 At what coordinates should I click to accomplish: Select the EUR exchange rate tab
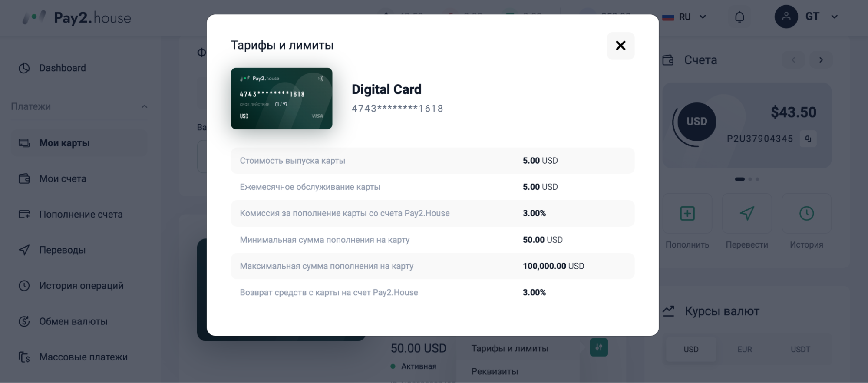(x=745, y=349)
